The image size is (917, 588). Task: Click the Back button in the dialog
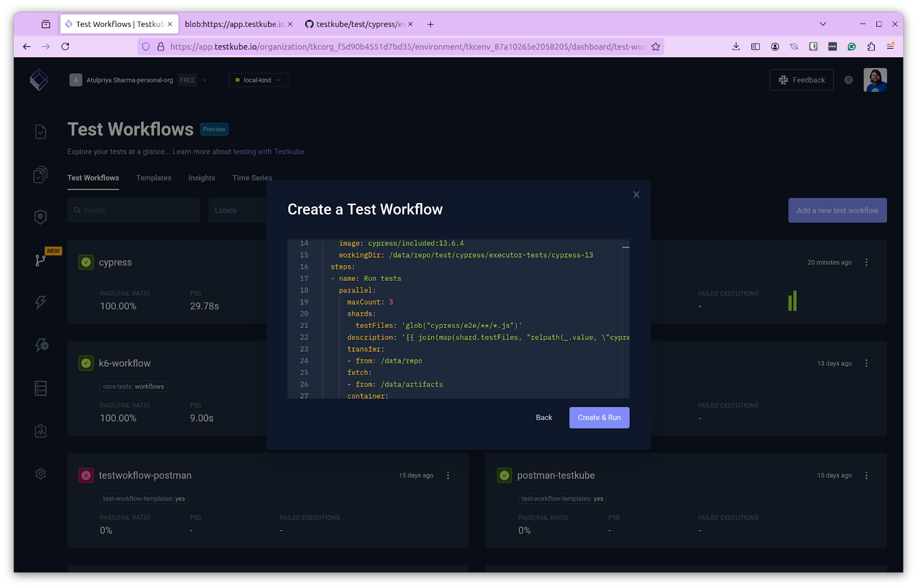coord(544,418)
